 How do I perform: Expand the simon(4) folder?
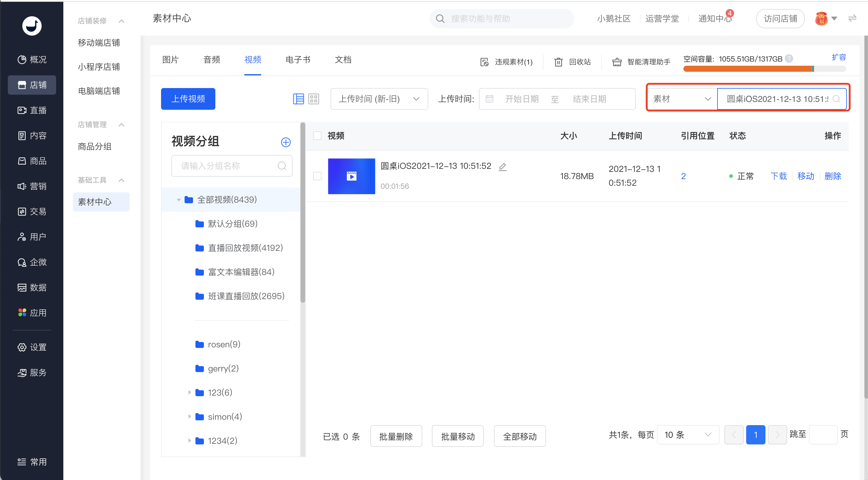coord(189,416)
